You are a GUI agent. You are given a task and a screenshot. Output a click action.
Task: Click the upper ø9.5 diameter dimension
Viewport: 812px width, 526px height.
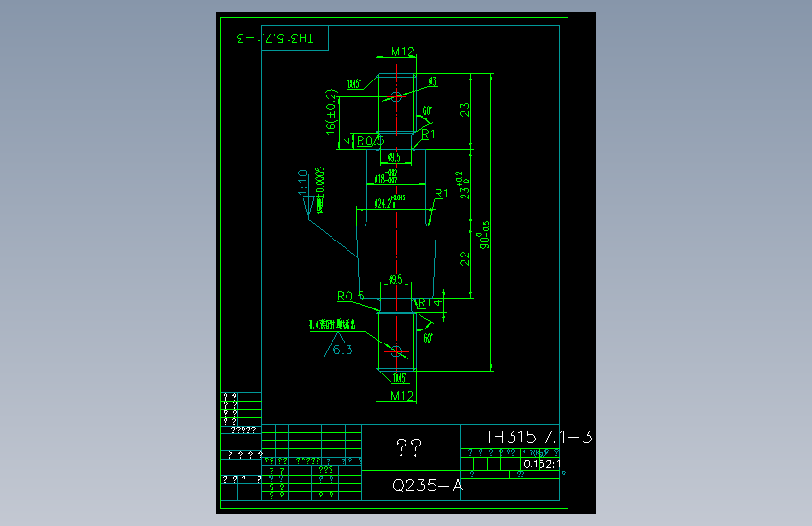coord(394,157)
